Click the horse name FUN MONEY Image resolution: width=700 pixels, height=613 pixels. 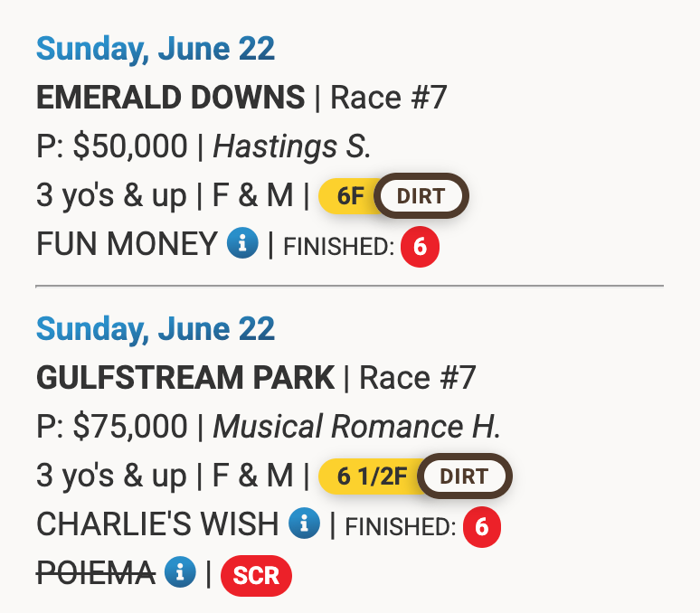coord(127,243)
